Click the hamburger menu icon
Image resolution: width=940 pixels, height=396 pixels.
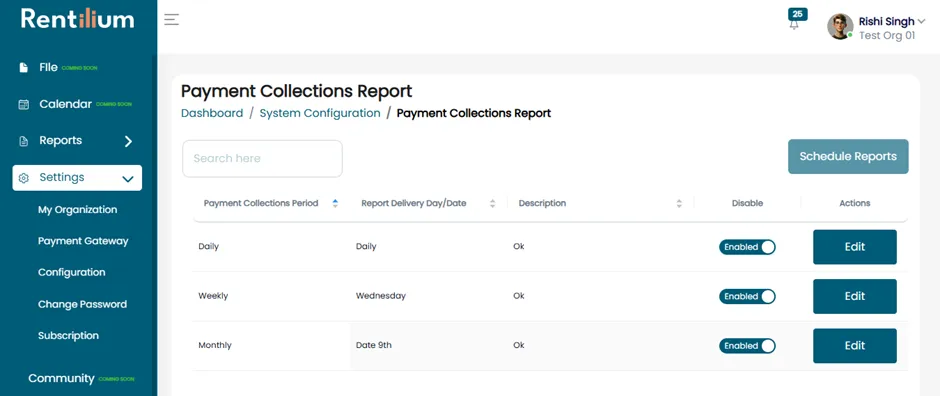tap(171, 20)
